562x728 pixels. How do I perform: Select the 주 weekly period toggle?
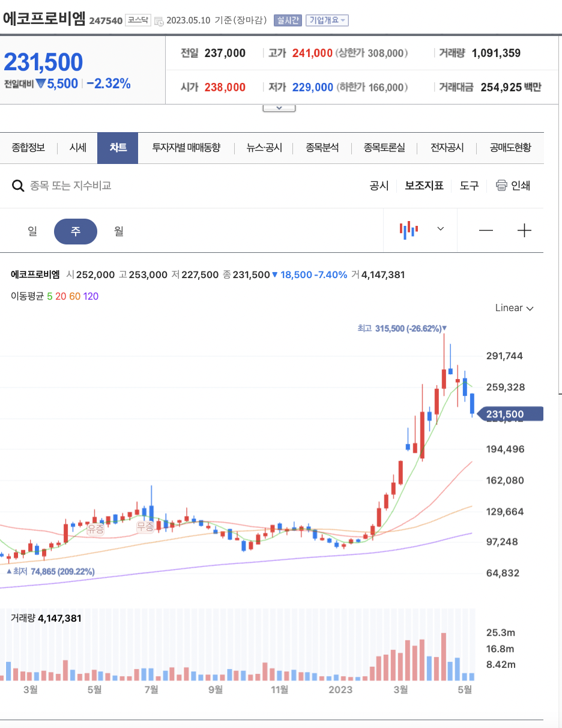click(76, 231)
